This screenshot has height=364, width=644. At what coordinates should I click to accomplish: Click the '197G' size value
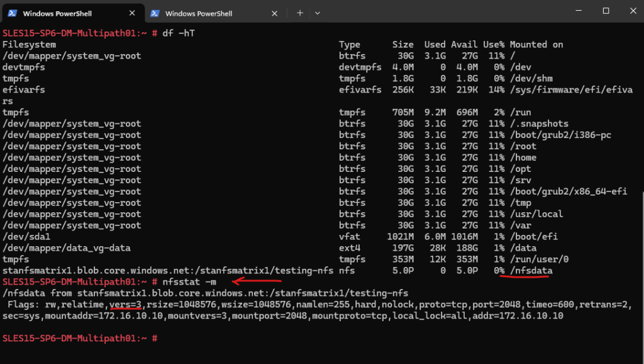403,248
